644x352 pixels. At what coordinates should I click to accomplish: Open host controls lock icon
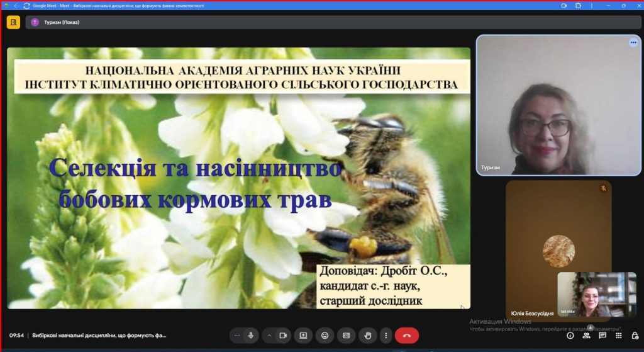click(x=635, y=336)
